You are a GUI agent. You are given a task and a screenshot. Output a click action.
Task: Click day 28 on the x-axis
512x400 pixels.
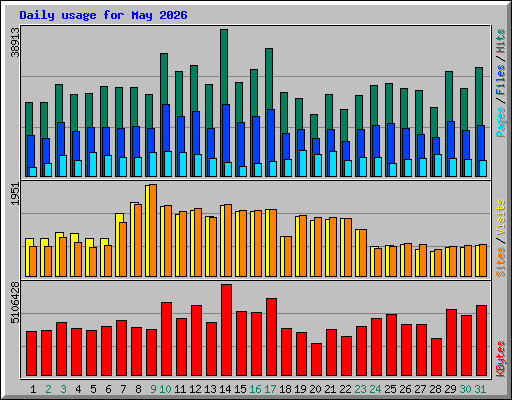click(435, 389)
